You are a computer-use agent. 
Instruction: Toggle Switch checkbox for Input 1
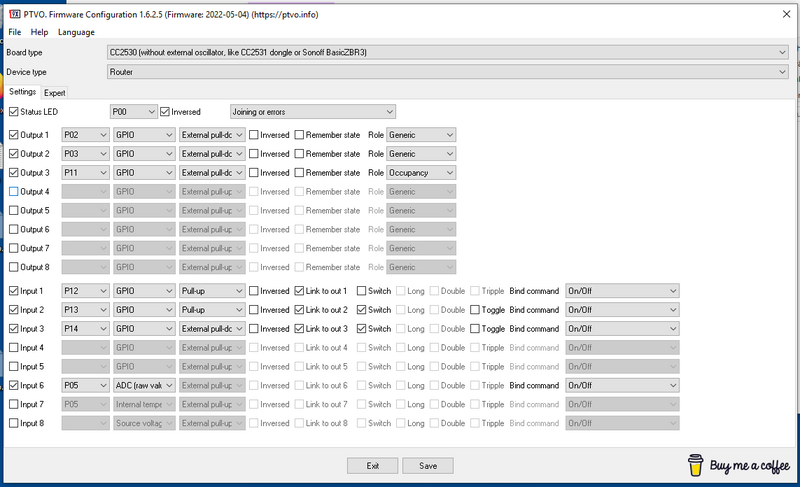coord(362,290)
